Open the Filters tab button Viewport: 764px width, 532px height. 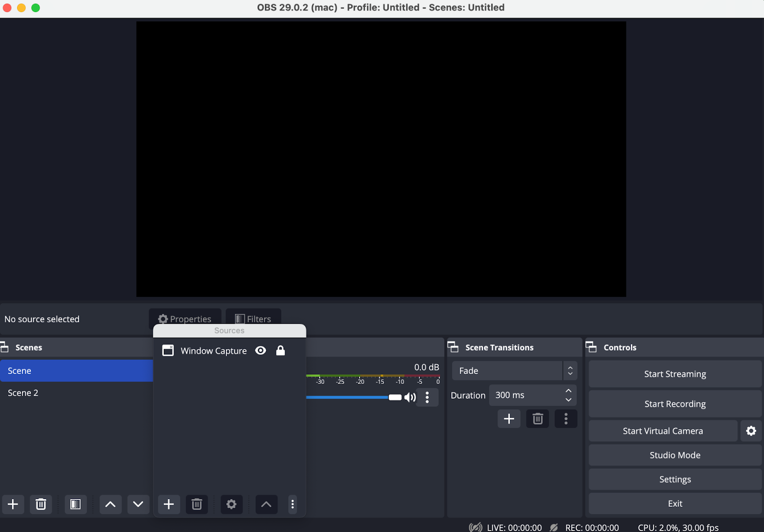click(x=254, y=319)
